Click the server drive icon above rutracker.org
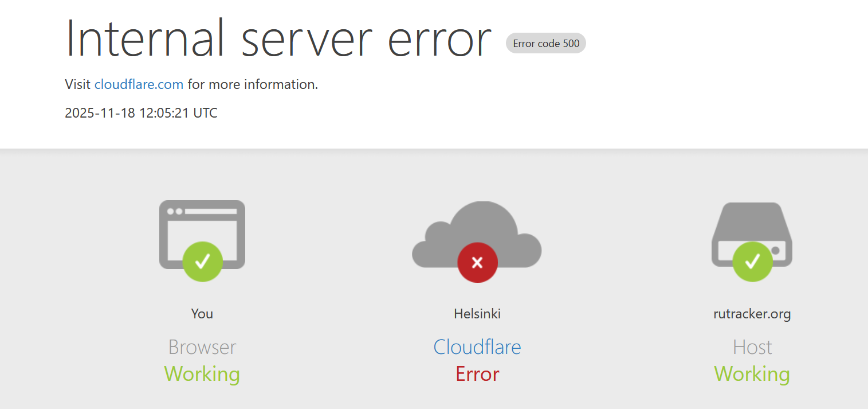Screen dimensions: 868x409 [752, 234]
